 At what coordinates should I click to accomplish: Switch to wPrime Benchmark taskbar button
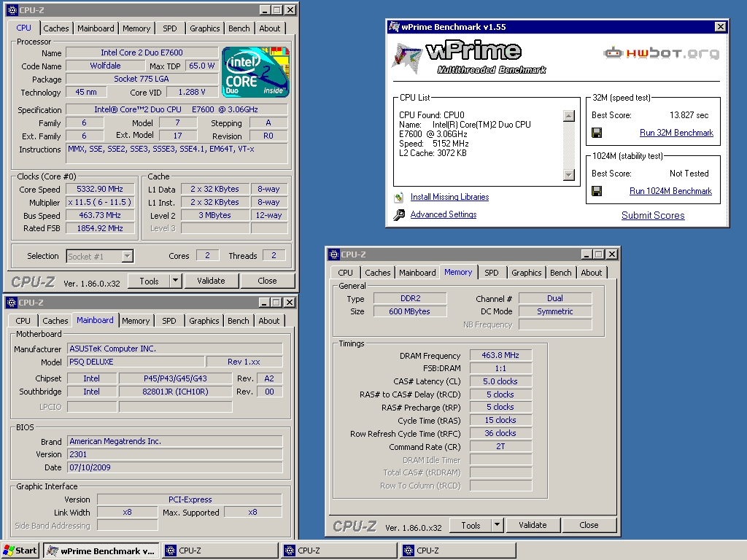coord(101,551)
